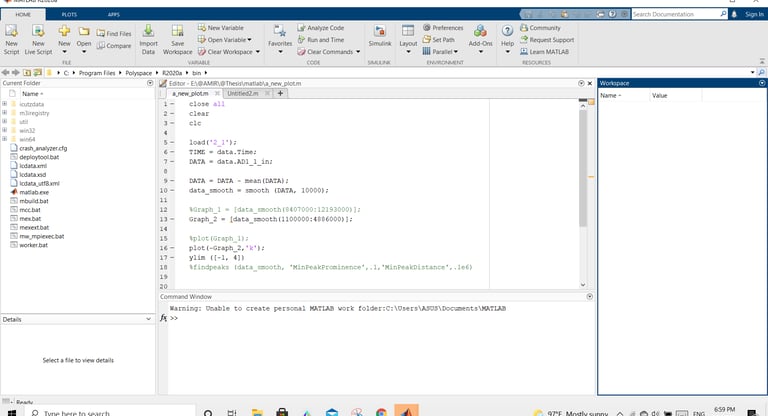Select the a_new_plot.m editor tab
Image resolution: width=768 pixels, height=416 pixels.
[190, 93]
